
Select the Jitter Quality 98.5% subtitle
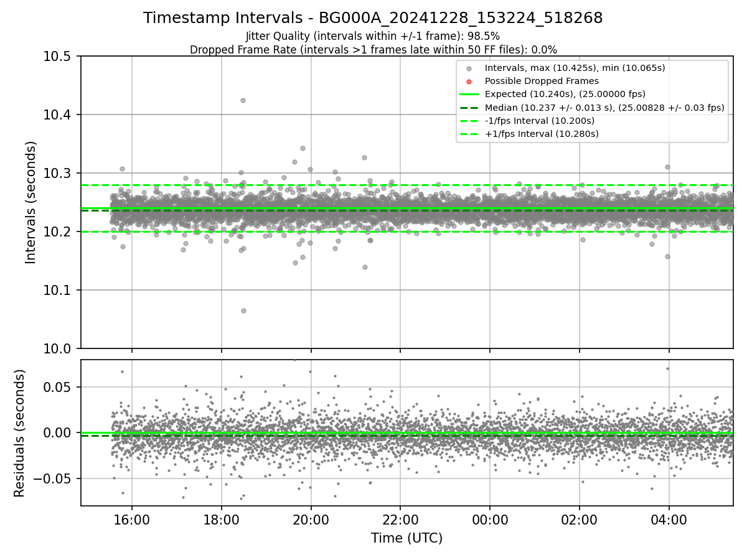(373, 36)
